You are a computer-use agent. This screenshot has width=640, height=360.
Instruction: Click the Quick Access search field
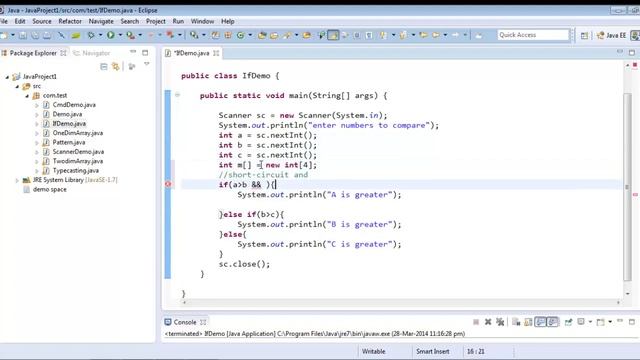(533, 35)
